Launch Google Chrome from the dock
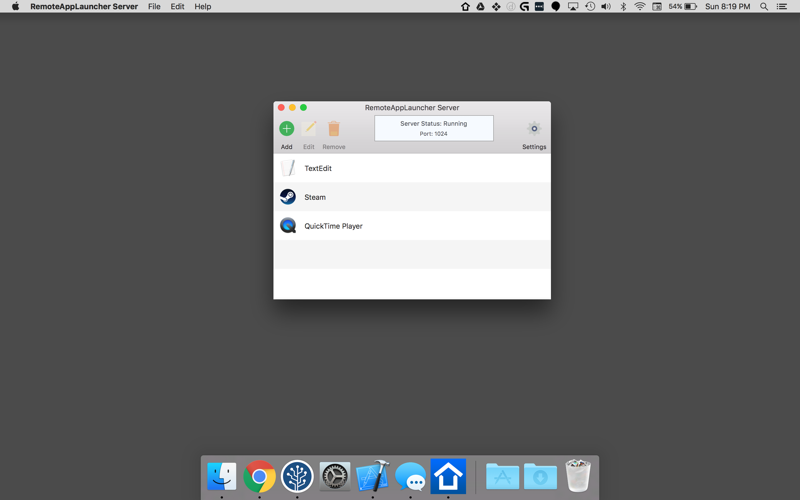Viewport: 800px width, 500px height. pos(259,476)
